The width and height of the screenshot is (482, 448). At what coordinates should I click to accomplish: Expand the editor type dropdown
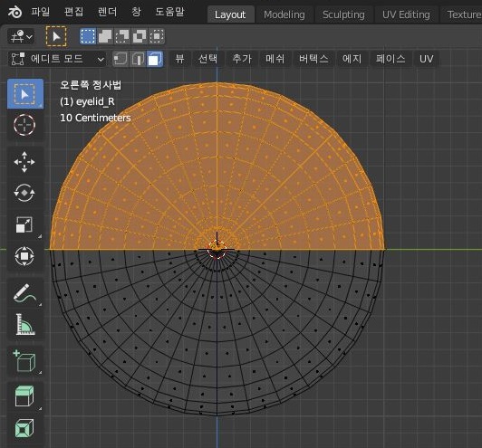pos(21,36)
